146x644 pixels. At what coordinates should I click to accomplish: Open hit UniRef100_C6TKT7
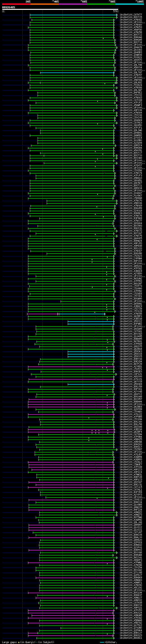tap(131, 15)
